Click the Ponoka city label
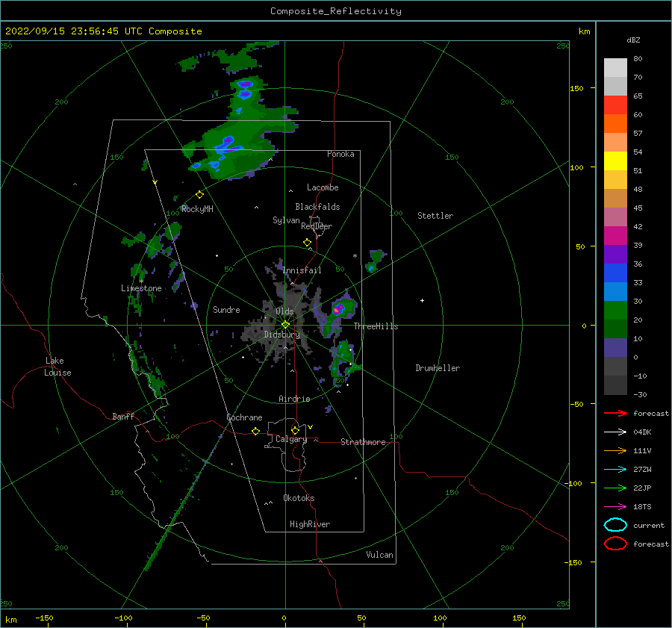This screenshot has width=672, height=628. tap(340, 154)
